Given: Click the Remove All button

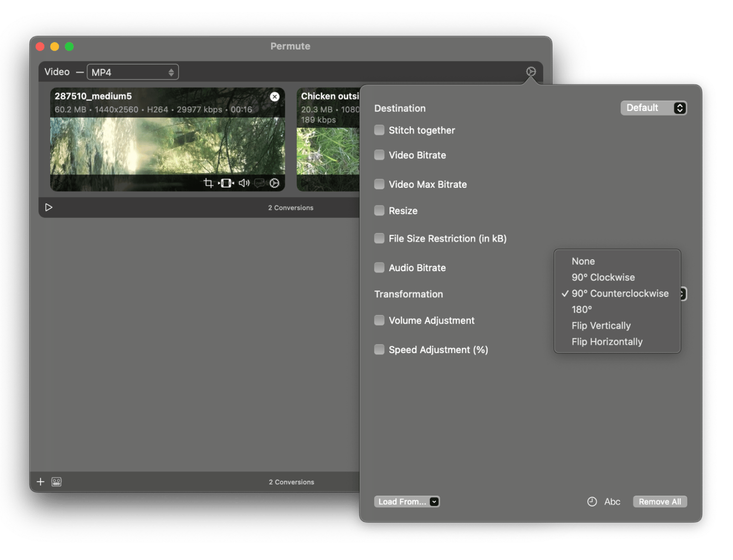Looking at the screenshot, I should pos(660,501).
